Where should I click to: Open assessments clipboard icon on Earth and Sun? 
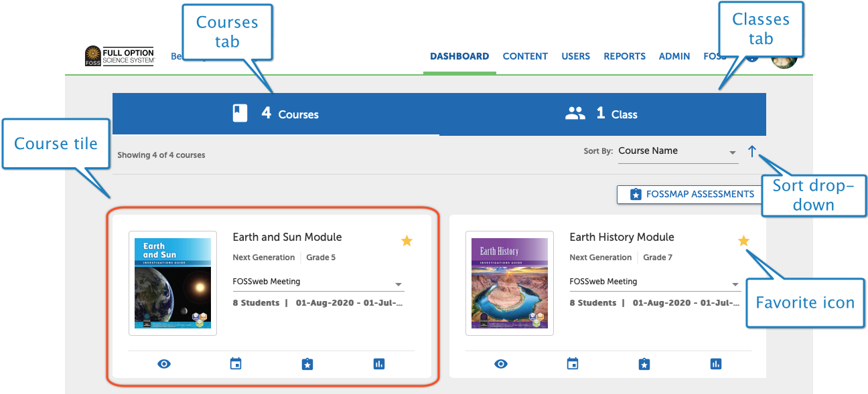pos(307,364)
